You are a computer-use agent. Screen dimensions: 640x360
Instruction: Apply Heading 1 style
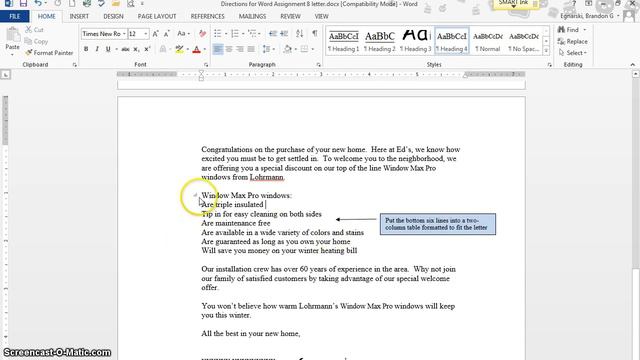click(343, 41)
